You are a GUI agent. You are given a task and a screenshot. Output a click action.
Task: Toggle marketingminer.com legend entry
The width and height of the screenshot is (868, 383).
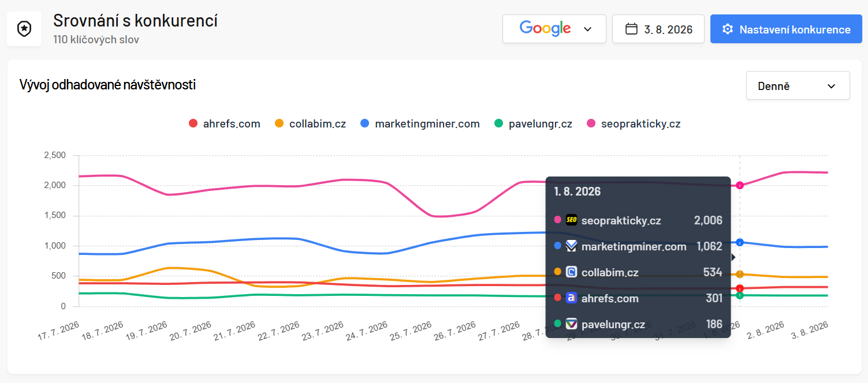click(x=420, y=123)
